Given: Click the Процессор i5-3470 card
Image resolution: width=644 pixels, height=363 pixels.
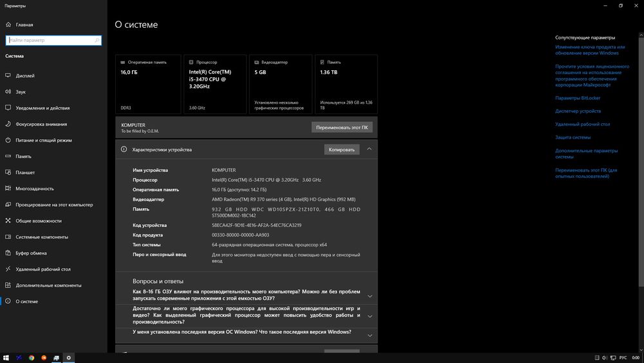Looking at the screenshot, I should coord(215,84).
